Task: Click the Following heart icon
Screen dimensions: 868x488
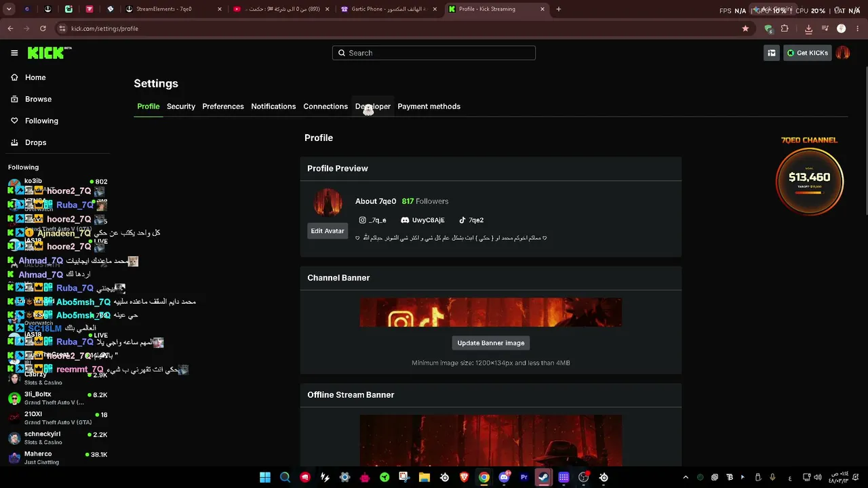Action: [x=14, y=121]
